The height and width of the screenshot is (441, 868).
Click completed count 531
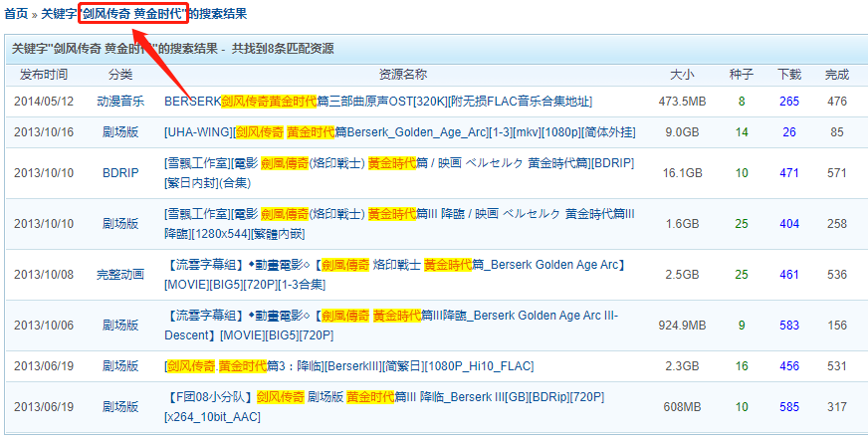click(837, 366)
